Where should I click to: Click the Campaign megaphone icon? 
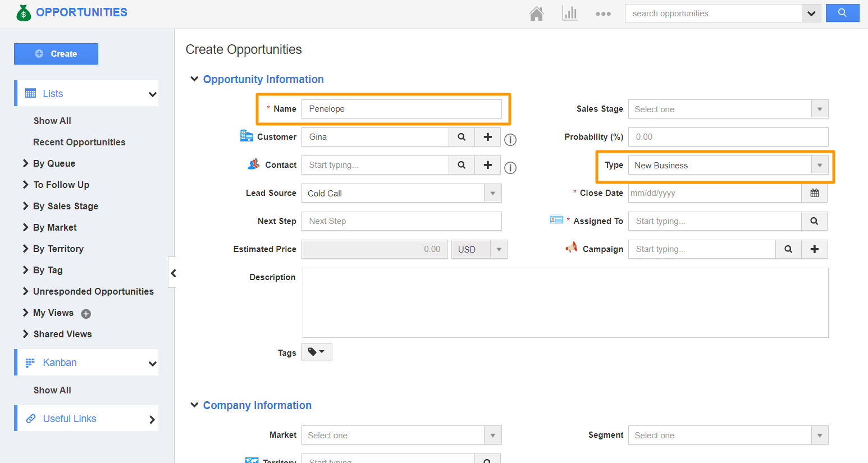pyautogui.click(x=572, y=247)
